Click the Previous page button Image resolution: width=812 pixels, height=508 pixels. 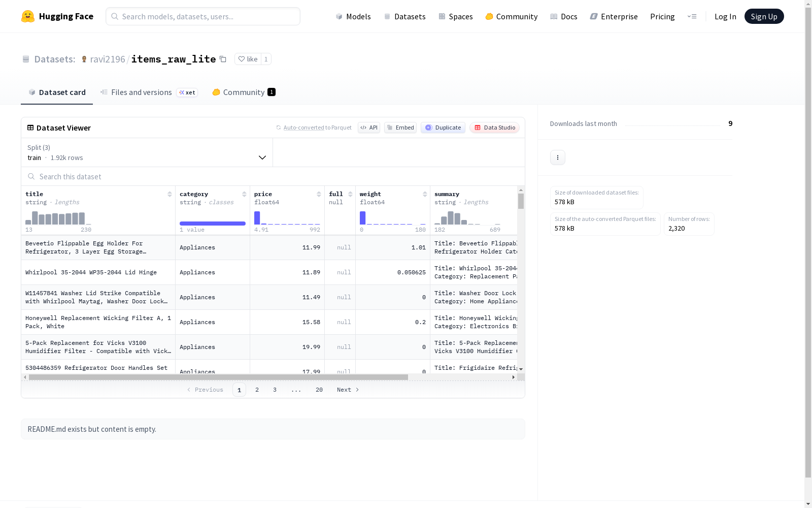(x=205, y=390)
